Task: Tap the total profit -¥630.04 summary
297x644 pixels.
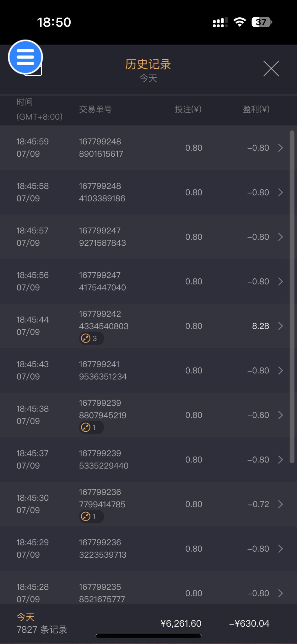Action: click(x=249, y=624)
